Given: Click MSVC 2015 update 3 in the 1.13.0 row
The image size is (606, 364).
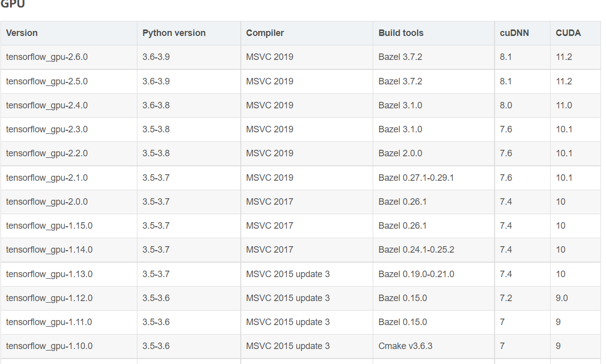Looking at the screenshot, I should 307,274.
